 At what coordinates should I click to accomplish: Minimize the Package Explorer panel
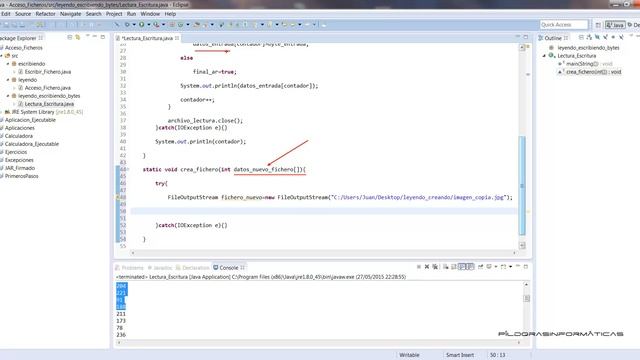click(95, 37)
